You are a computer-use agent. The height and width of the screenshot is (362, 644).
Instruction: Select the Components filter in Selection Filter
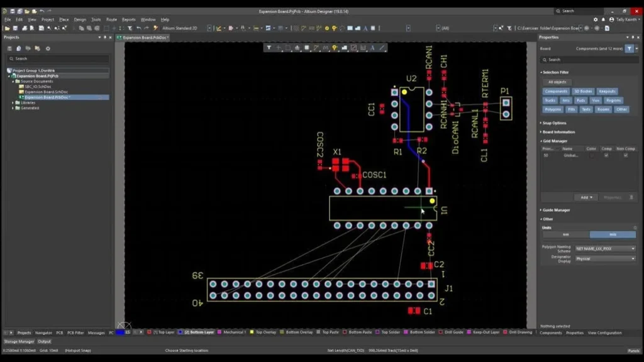point(556,91)
